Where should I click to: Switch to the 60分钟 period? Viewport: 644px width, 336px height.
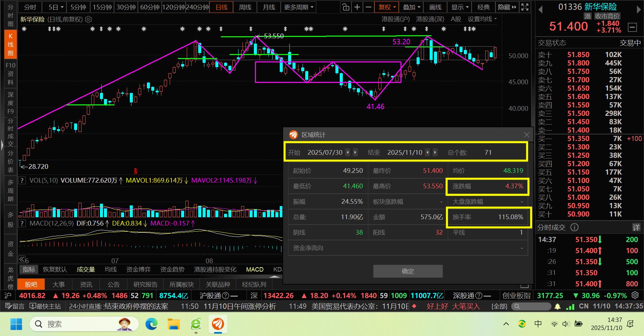[150, 7]
